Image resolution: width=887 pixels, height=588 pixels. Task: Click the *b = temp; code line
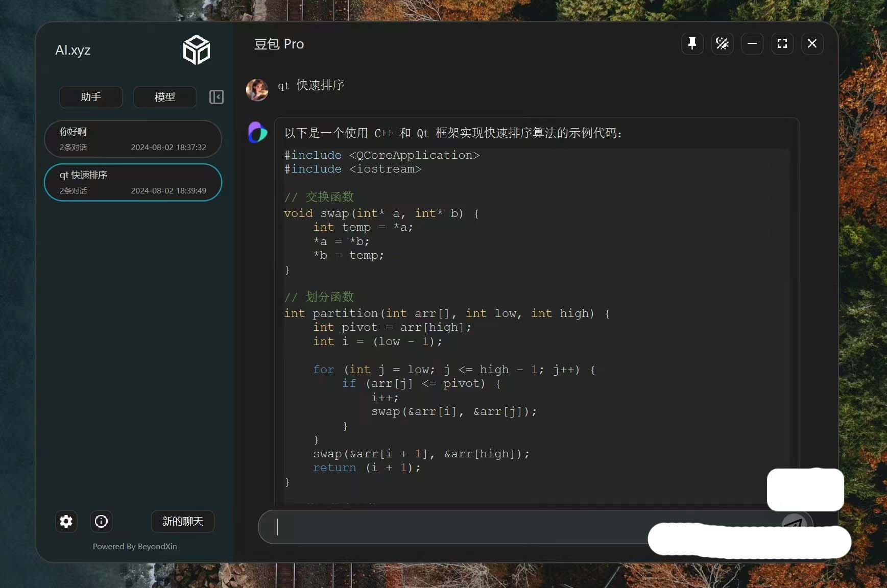point(349,255)
